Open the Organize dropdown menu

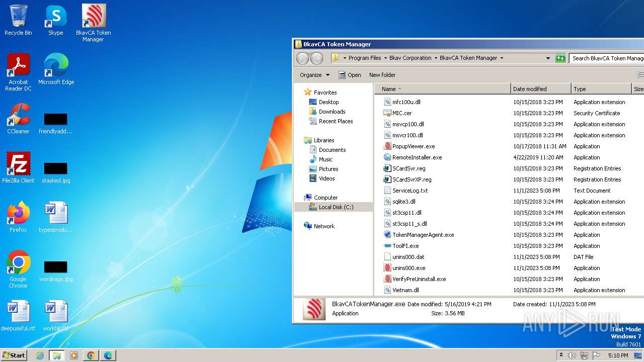tap(314, 75)
